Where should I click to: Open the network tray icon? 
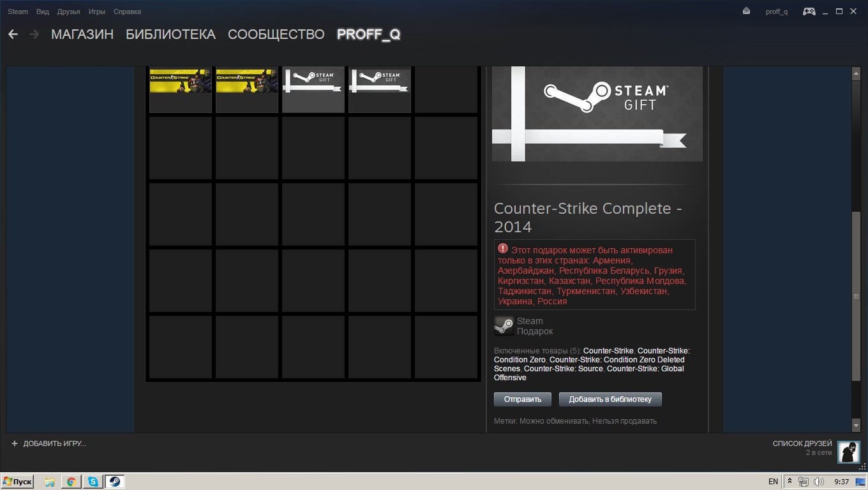804,482
